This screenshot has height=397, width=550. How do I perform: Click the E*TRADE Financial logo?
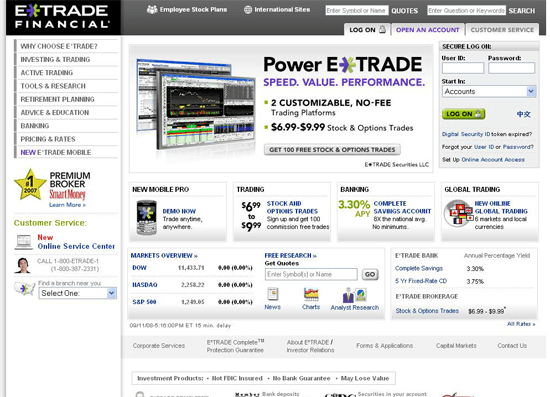pos(62,16)
